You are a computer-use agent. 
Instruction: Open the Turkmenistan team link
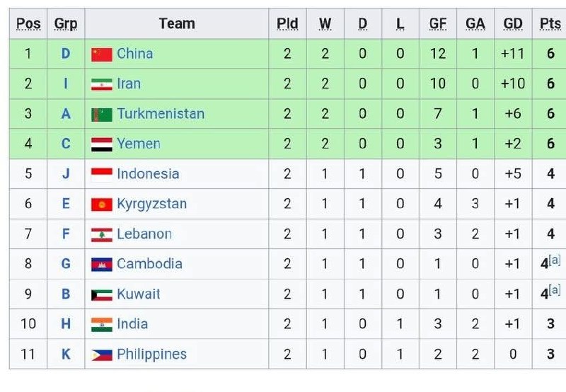click(161, 114)
